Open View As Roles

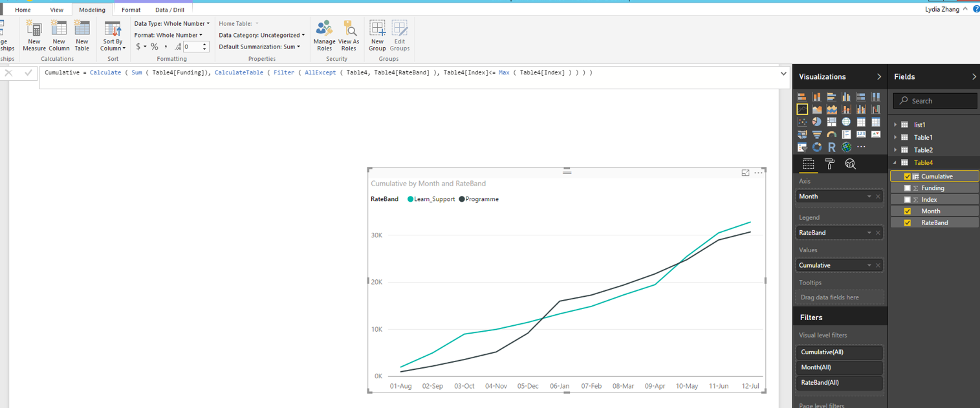[349, 36]
